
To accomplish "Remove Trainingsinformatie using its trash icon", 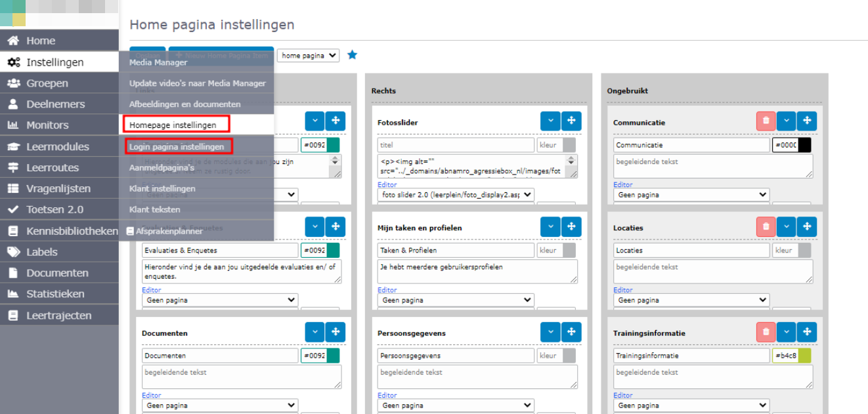I will [x=766, y=332].
